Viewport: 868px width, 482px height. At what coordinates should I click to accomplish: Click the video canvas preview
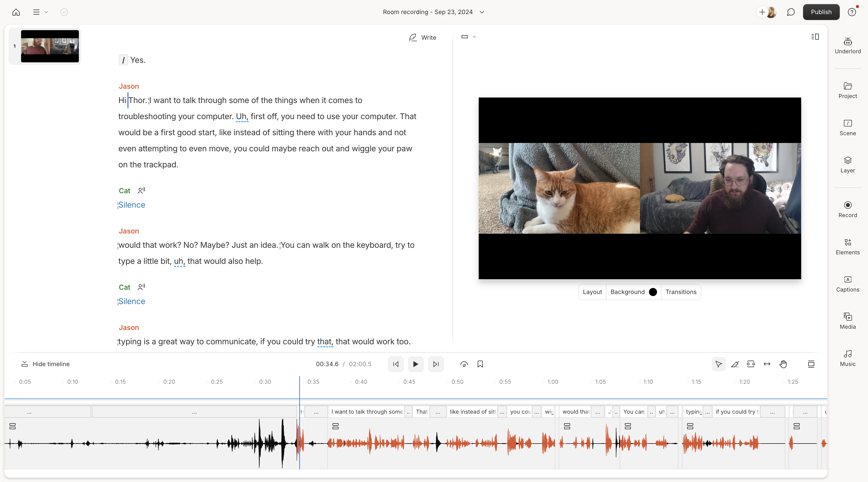coord(639,188)
